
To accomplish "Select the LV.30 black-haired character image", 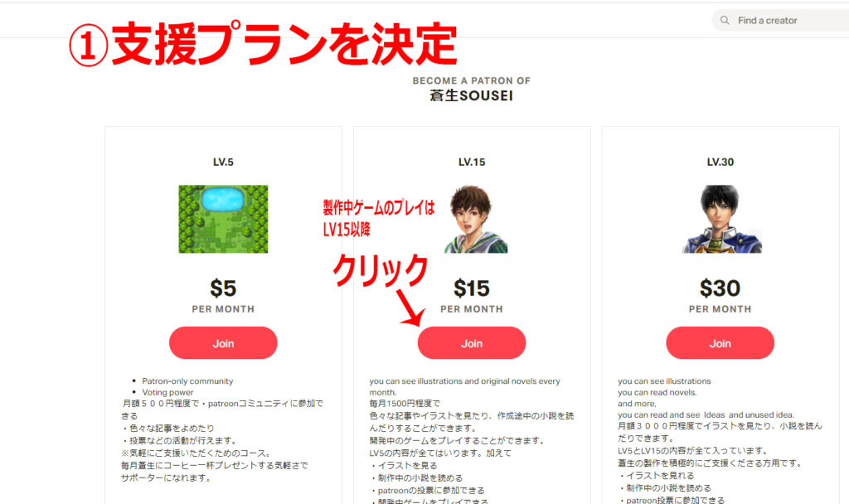I will coord(722,219).
